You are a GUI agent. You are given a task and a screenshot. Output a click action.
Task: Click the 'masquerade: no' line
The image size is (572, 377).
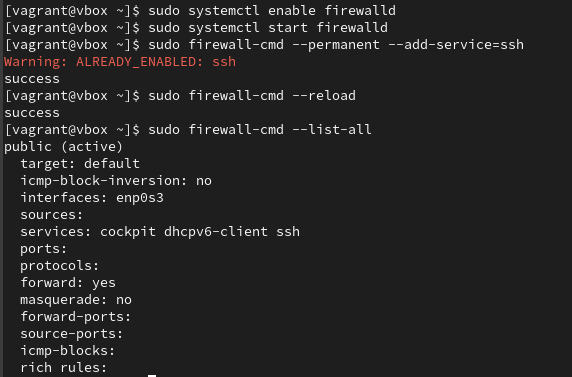tap(76, 300)
